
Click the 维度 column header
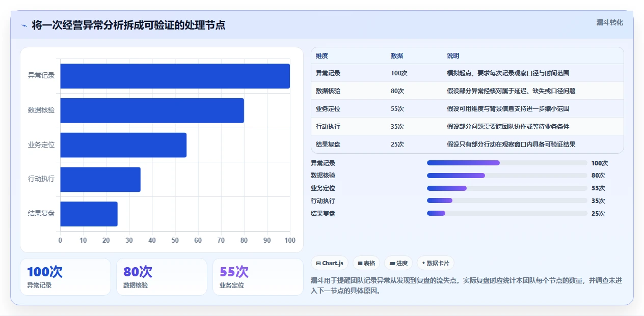(x=322, y=55)
